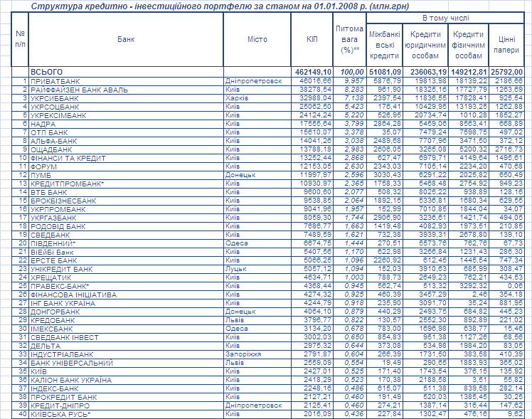The image size is (532, 419).
Task: Select the ІМЕКСБАНК cell
Action: pos(126,329)
